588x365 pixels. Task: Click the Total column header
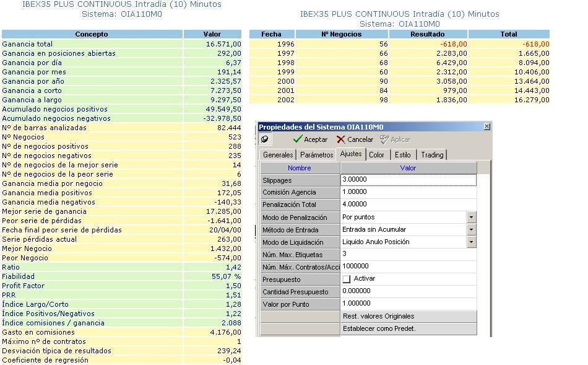pos(509,34)
